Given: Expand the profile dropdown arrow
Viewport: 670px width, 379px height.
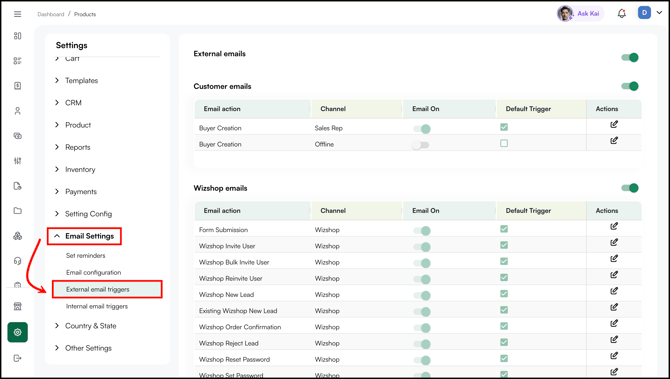Looking at the screenshot, I should (659, 13).
